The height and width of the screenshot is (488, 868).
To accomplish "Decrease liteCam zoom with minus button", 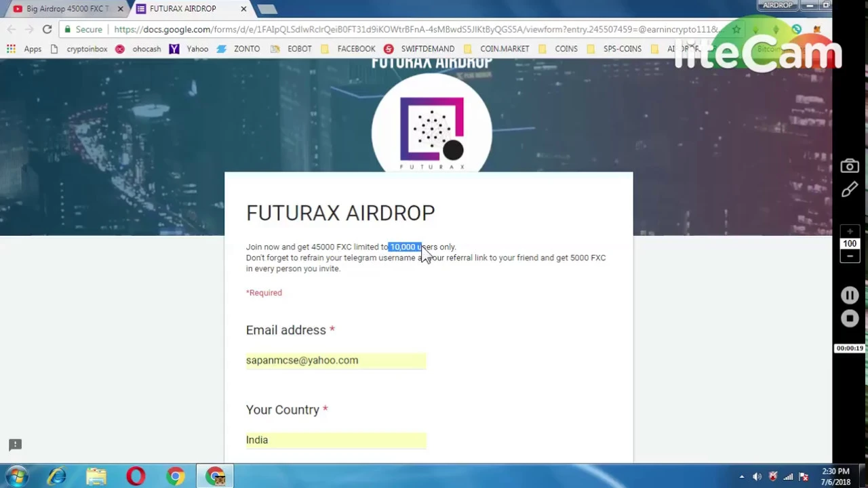I will (x=850, y=256).
